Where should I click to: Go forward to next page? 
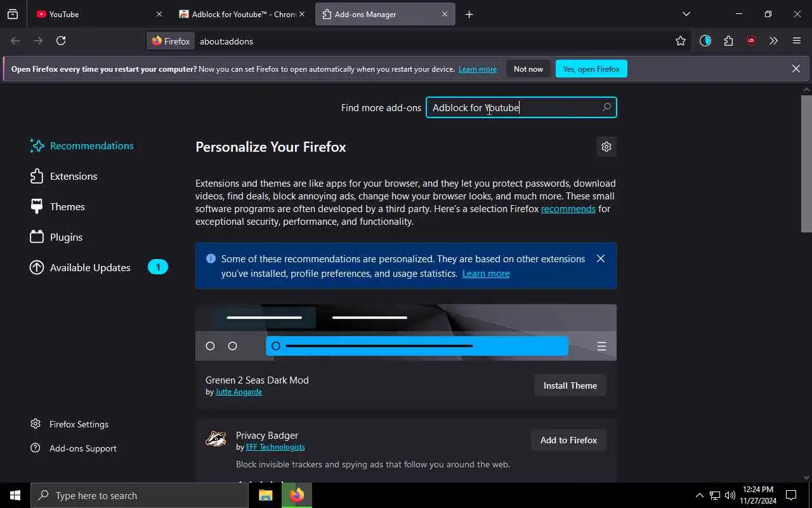coord(38,41)
